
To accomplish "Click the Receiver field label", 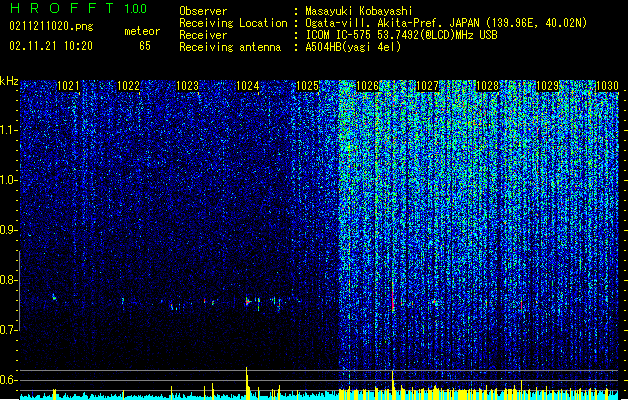I will point(203,35).
